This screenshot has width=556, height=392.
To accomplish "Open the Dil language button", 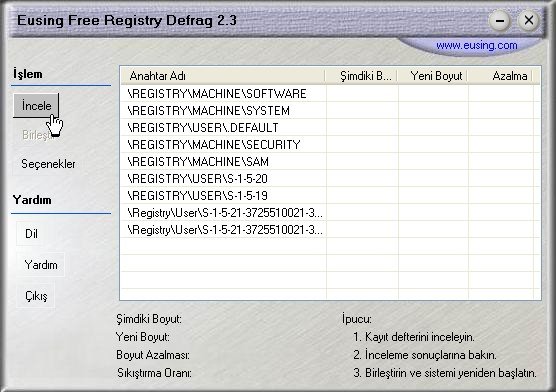I will pyautogui.click(x=31, y=234).
